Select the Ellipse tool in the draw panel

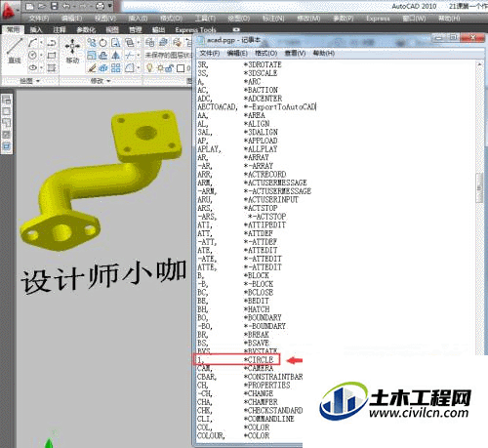tap(32, 67)
